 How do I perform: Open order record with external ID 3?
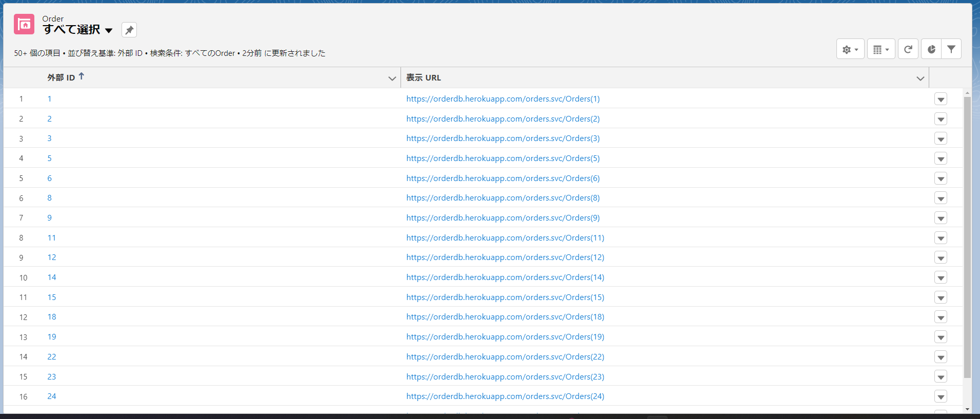(49, 138)
